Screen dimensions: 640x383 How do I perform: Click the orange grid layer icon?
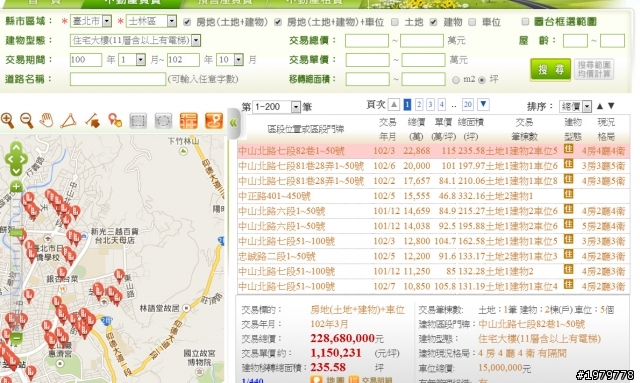pos(189,121)
